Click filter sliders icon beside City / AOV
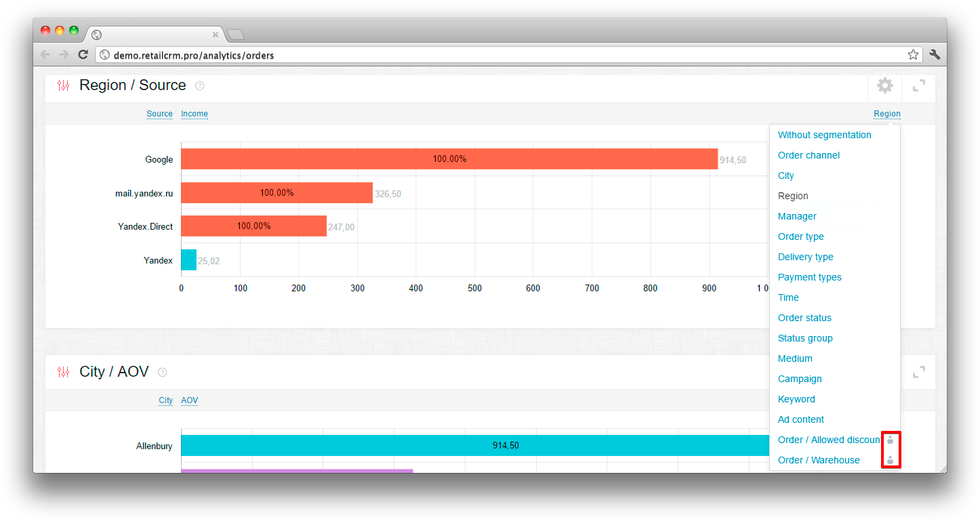 (63, 372)
